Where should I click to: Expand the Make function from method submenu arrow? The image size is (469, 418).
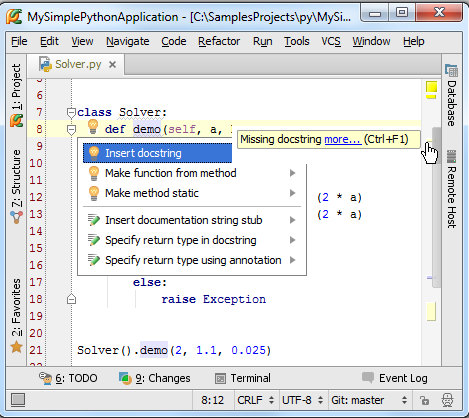(292, 173)
